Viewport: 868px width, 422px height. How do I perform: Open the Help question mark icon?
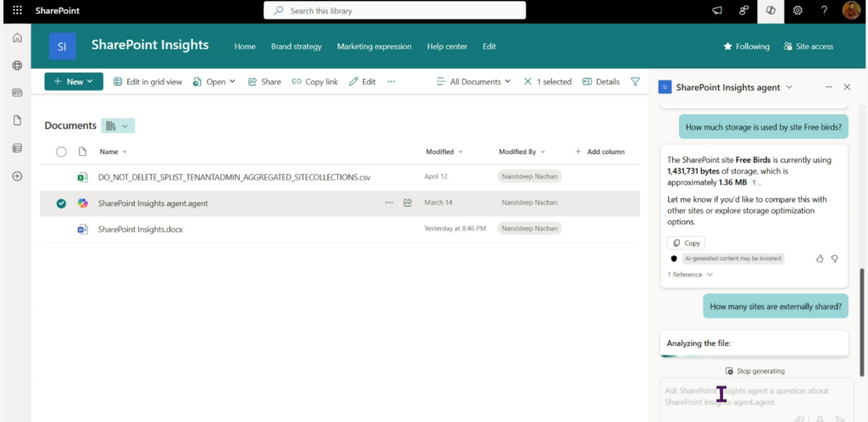824,10
